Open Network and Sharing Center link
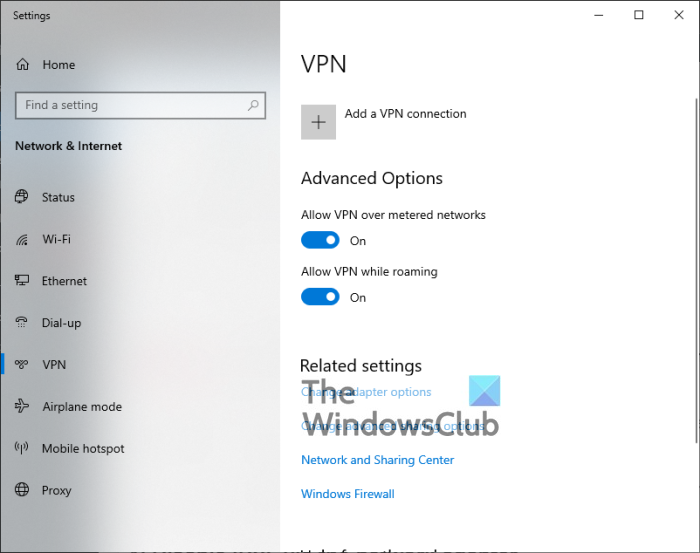 point(377,460)
